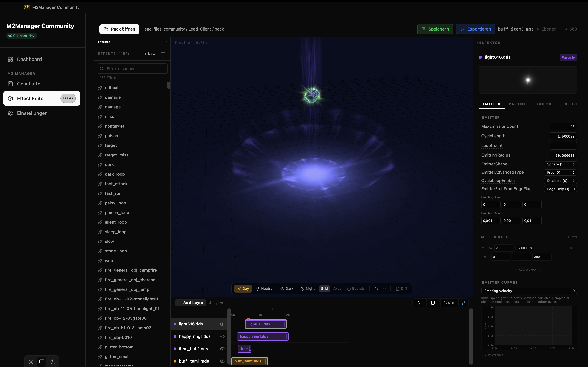Click the play button in timeline
Screen dimensions: 588x367
[419, 303]
